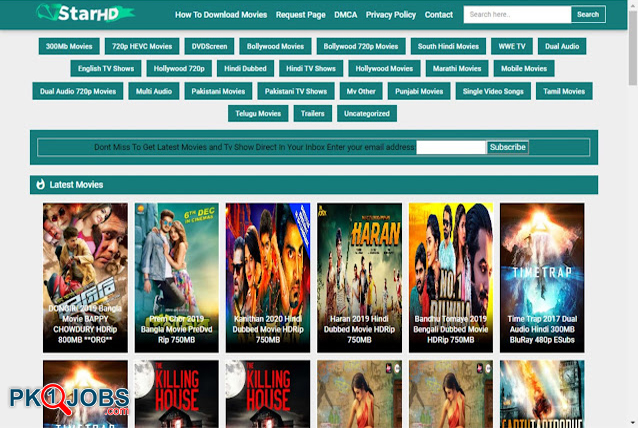This screenshot has width=638, height=428.
Task: Select the Mv Other category
Action: (x=361, y=91)
